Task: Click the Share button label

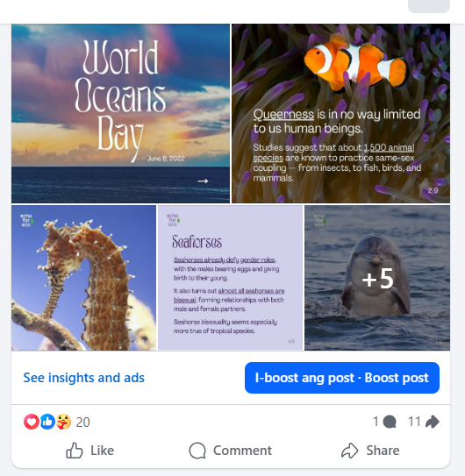Action: tap(383, 451)
